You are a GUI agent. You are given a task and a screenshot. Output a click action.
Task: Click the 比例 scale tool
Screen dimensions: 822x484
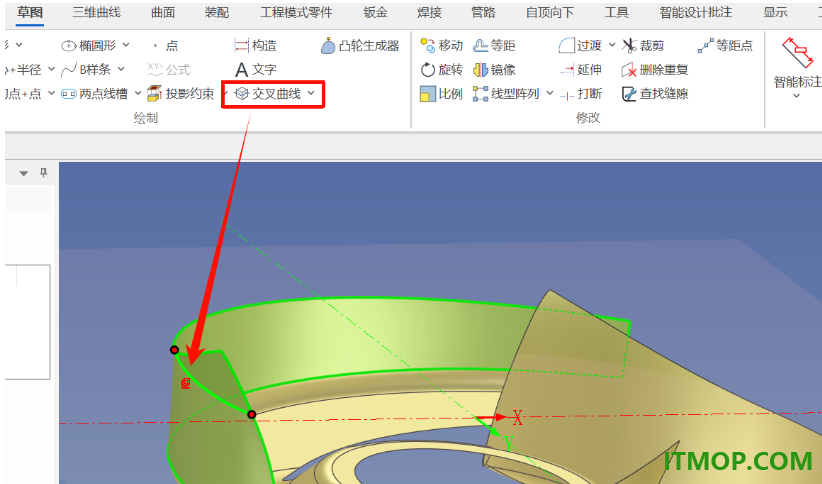(442, 94)
